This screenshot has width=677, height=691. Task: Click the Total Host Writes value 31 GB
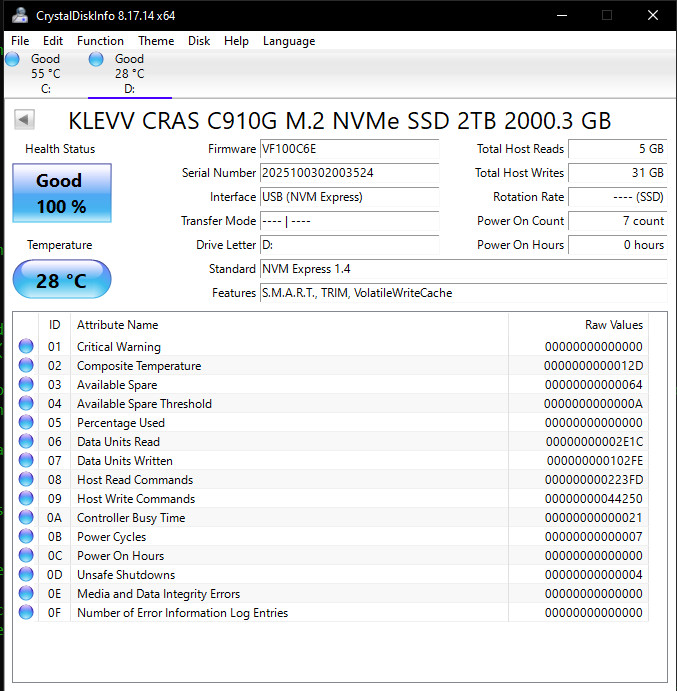pyautogui.click(x=617, y=173)
